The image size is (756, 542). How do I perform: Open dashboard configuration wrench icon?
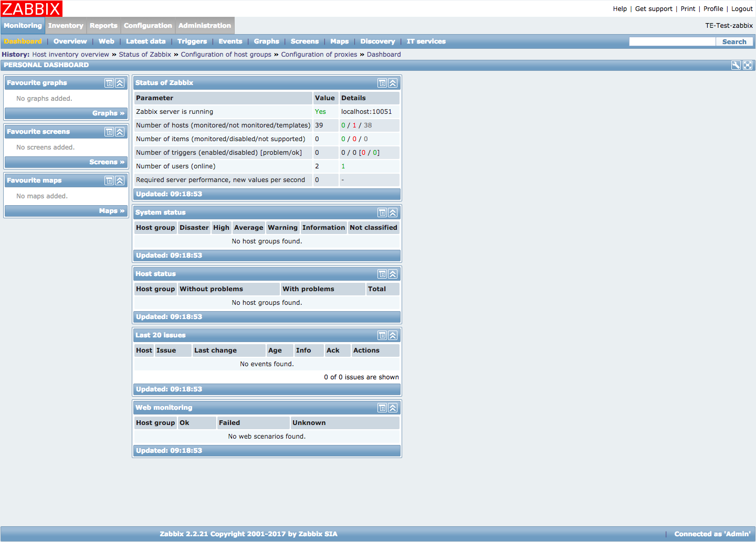point(736,65)
